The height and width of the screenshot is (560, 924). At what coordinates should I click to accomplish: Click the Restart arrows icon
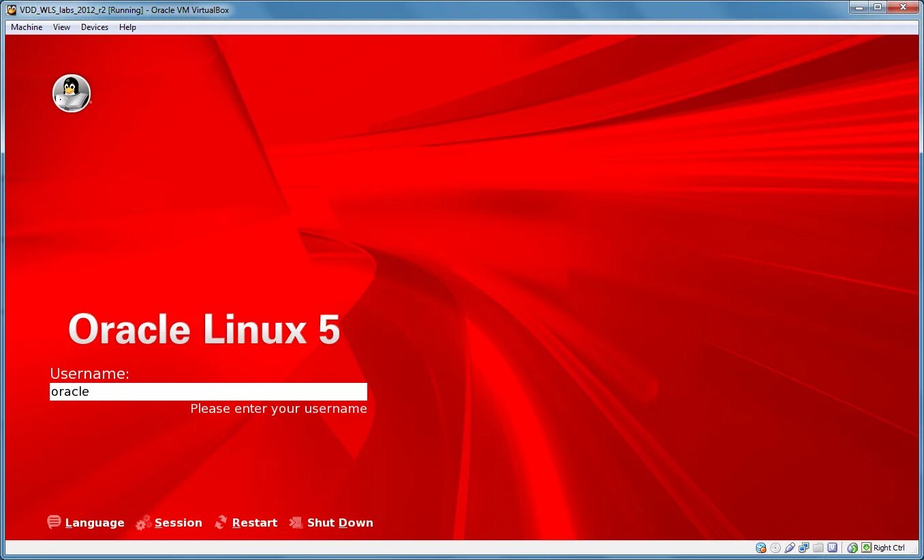221,523
